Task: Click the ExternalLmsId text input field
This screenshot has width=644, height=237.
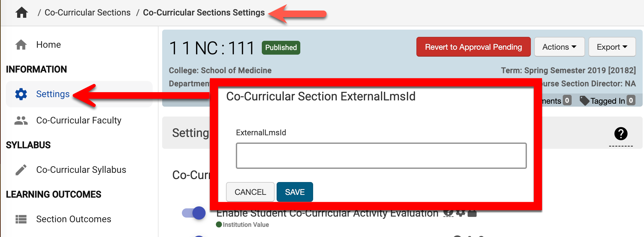Action: pyautogui.click(x=381, y=156)
